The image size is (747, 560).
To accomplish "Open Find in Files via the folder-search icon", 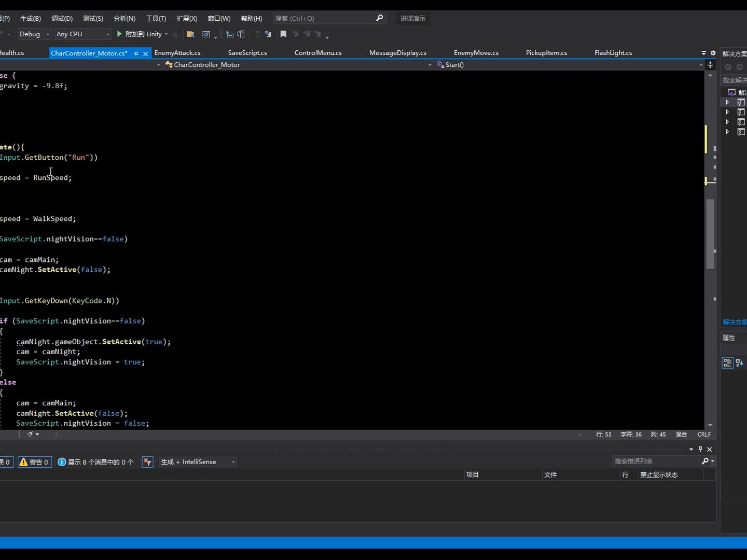I will tap(190, 34).
